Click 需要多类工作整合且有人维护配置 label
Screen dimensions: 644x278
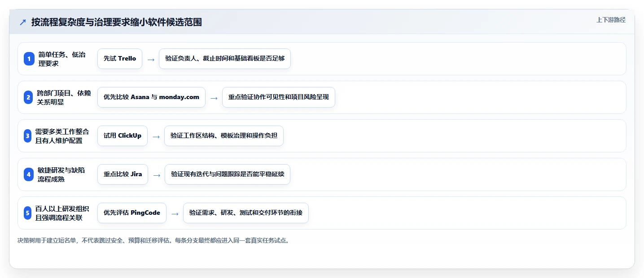[62, 136]
